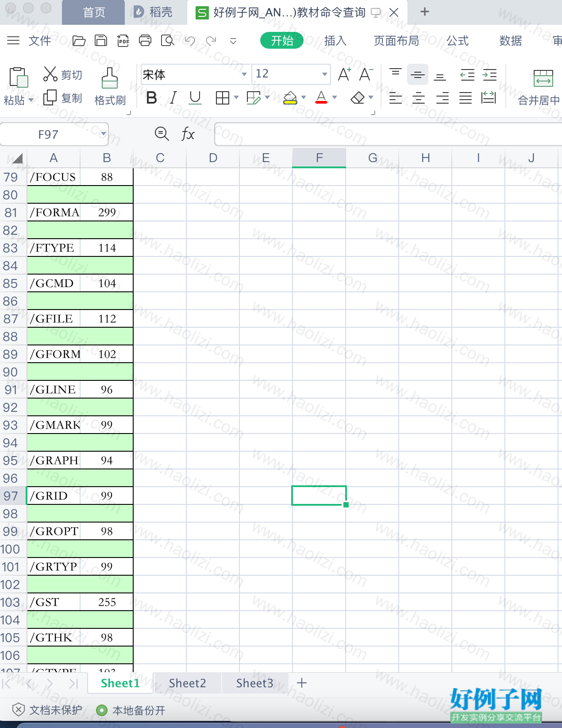Increase font size icon
Screen dimensions: 562x728
[344, 74]
